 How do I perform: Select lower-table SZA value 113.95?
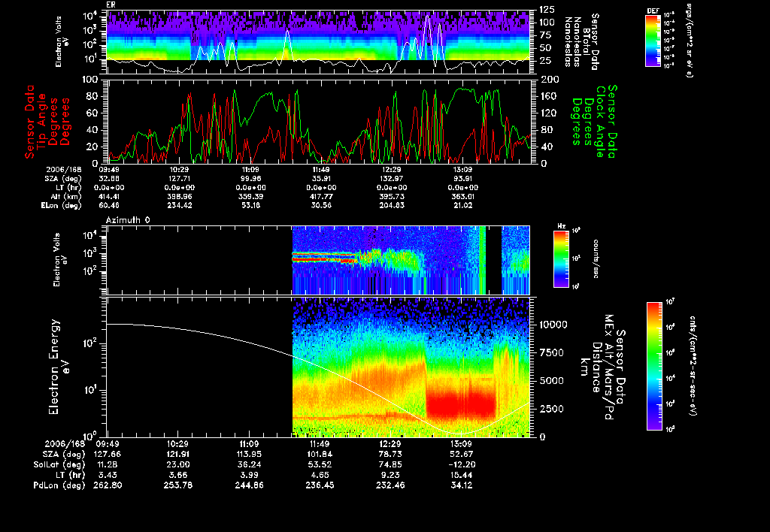click(x=249, y=454)
